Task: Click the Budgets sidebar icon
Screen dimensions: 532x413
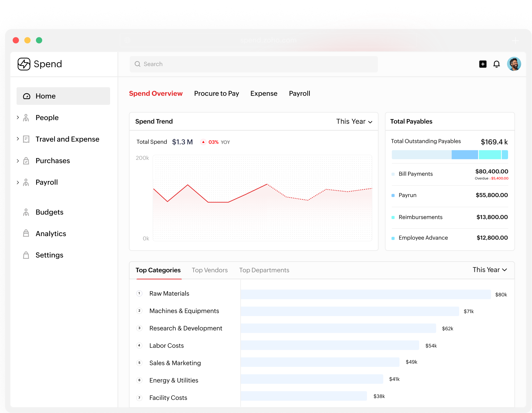Action: [26, 212]
